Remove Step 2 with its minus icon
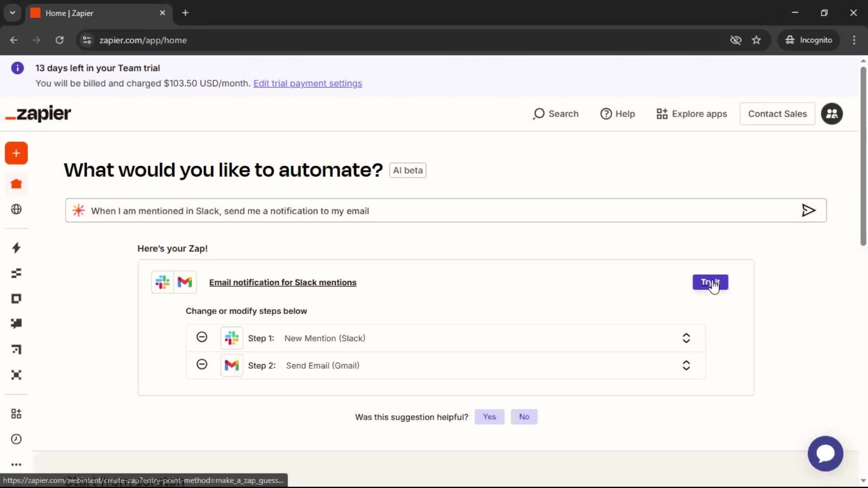This screenshot has height=488, width=868. click(202, 364)
